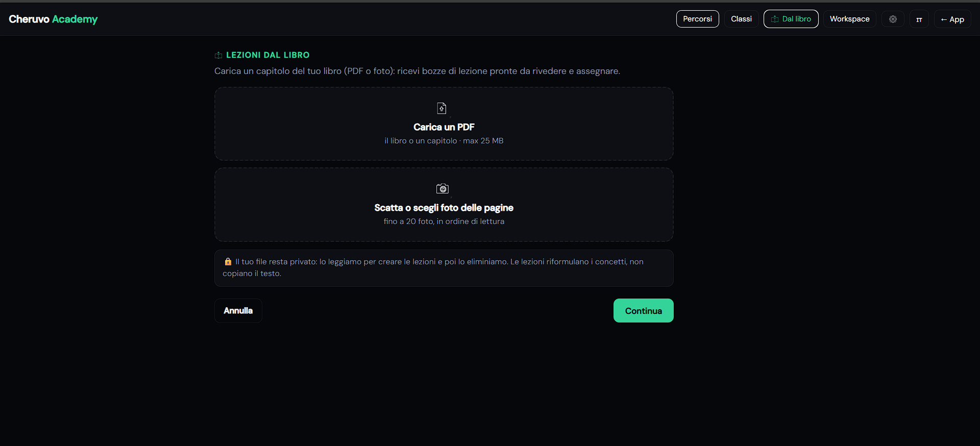Select the Dal libro tab label
Screen dimensions: 980x446
tap(796, 19)
